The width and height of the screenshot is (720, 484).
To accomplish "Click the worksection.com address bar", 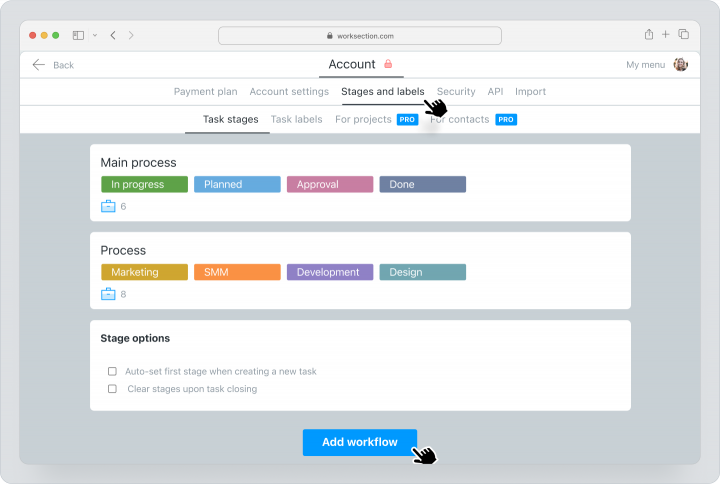I will point(360,36).
